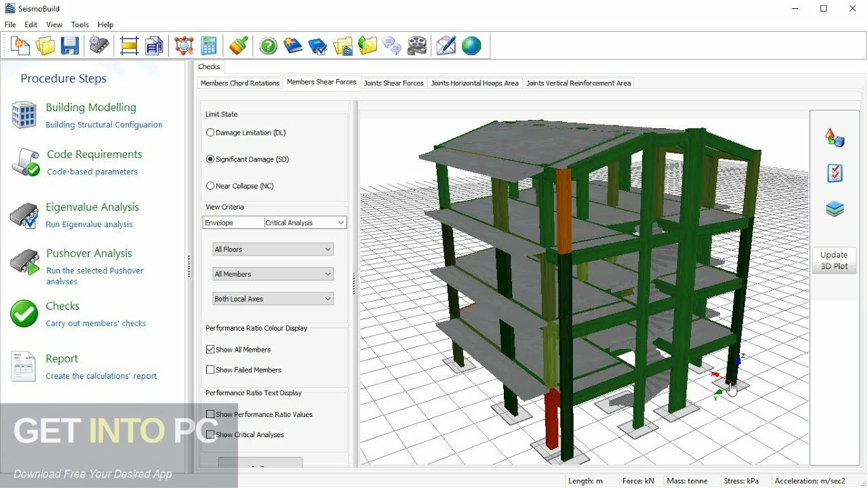Open help with the green question mark icon
868x488 pixels.
pyautogui.click(x=269, y=45)
